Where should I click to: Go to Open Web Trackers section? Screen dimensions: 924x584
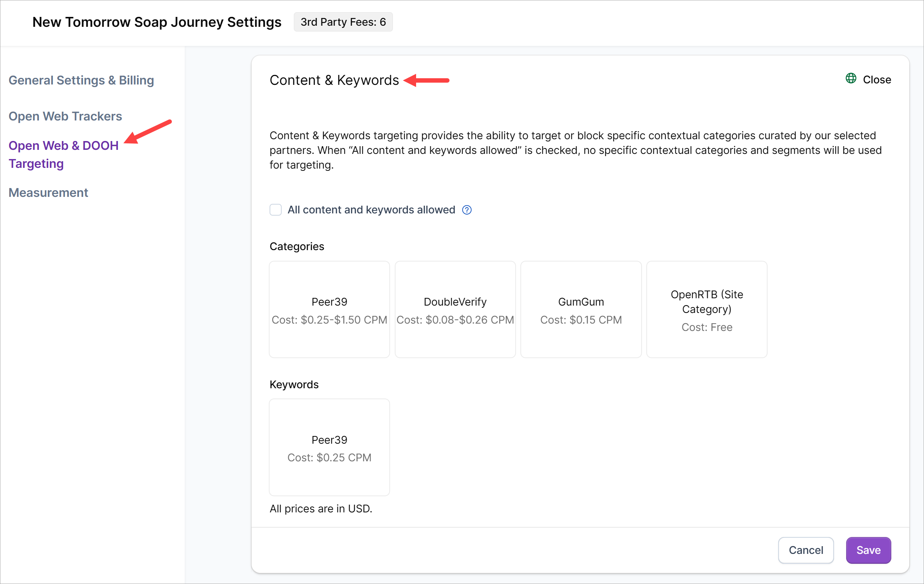click(65, 116)
